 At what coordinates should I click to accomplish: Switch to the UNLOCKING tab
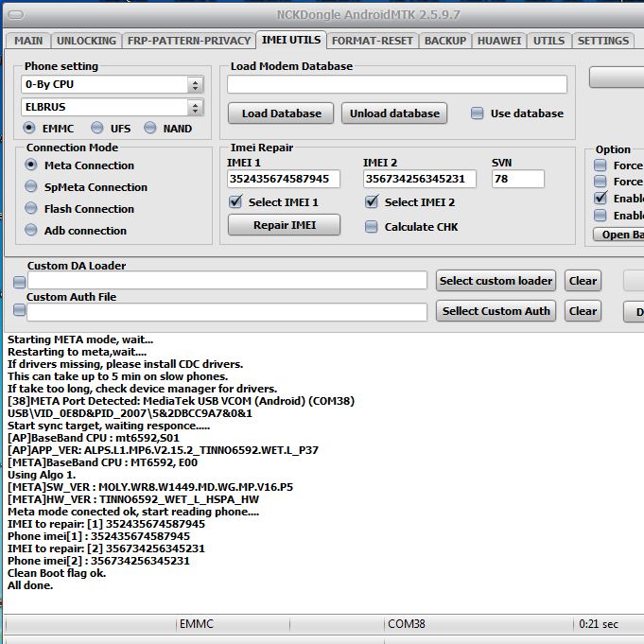(x=86, y=41)
